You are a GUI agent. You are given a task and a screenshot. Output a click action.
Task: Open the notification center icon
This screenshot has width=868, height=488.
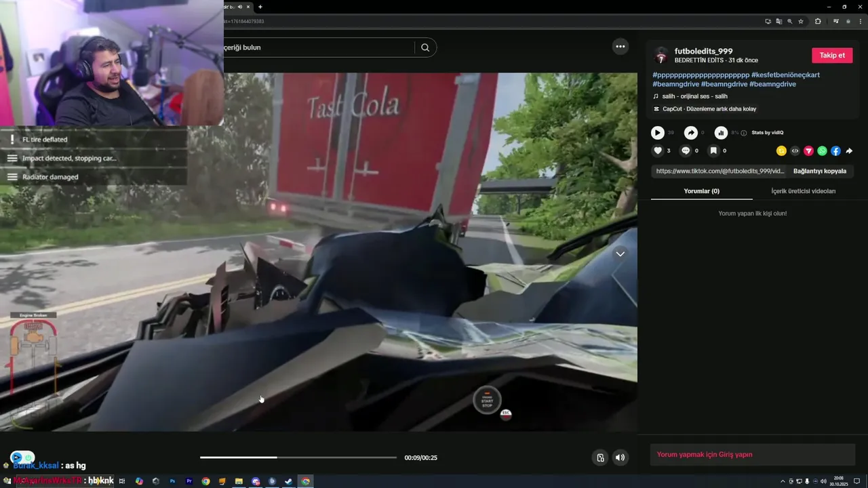[858, 481]
